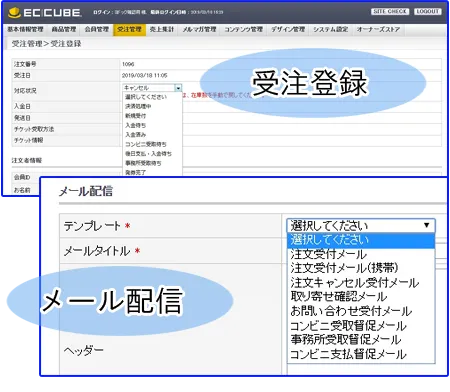Open the 基本情報管理 menu tab
The image size is (450, 392).
[x=25, y=29]
